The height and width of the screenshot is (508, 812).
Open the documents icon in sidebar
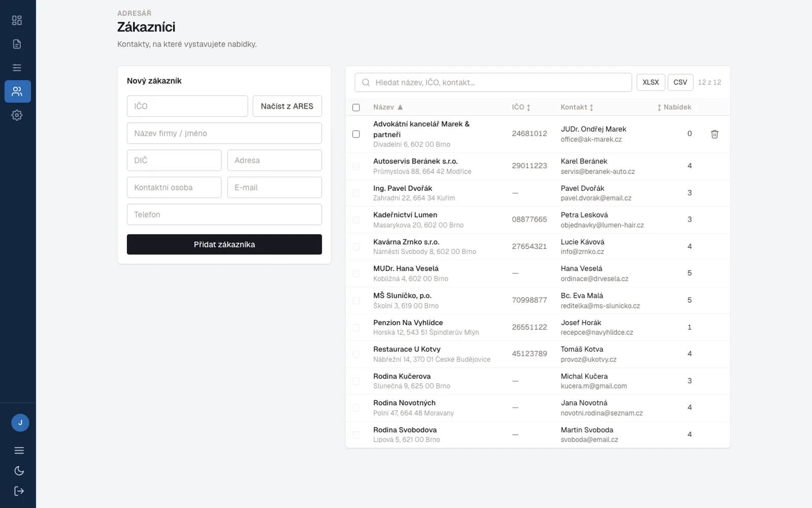click(17, 44)
